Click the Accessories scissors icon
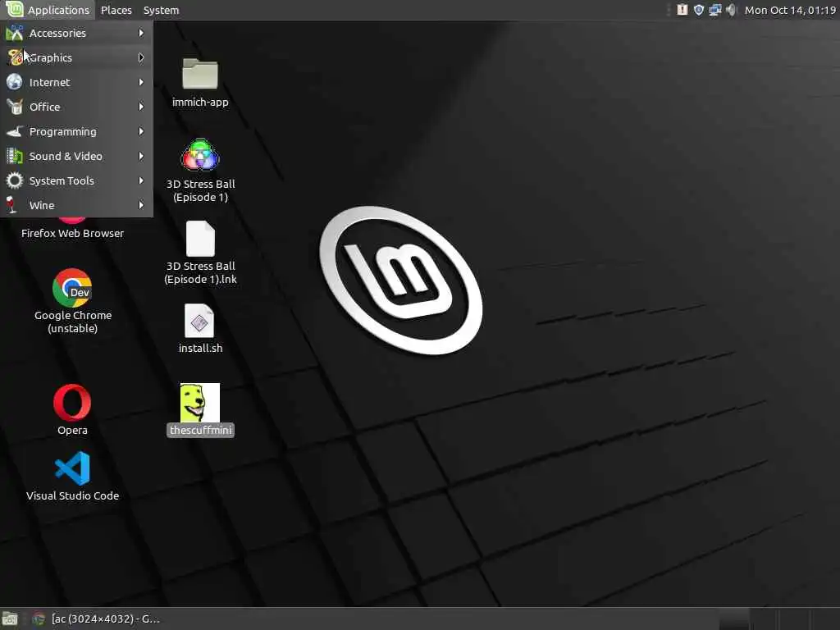The width and height of the screenshot is (840, 630). coord(15,33)
